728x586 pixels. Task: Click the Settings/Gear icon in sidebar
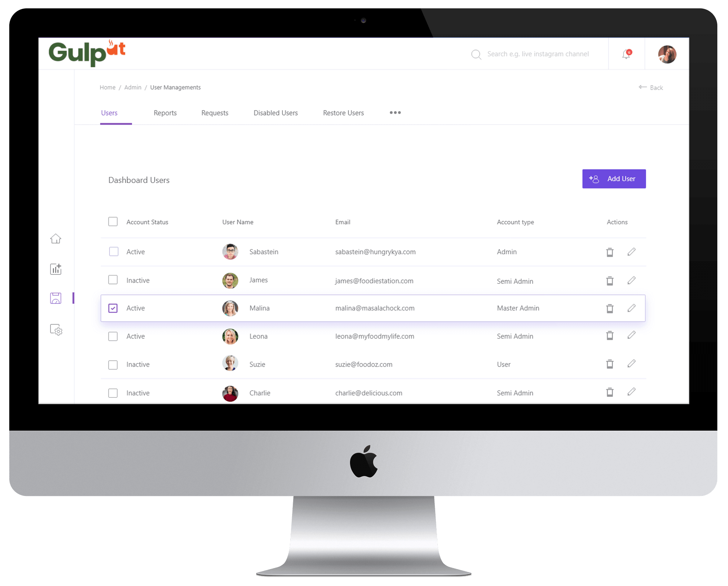(x=56, y=330)
